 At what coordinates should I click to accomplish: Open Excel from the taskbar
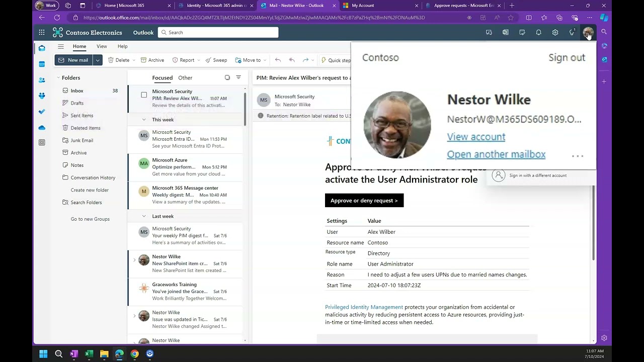[89, 353]
